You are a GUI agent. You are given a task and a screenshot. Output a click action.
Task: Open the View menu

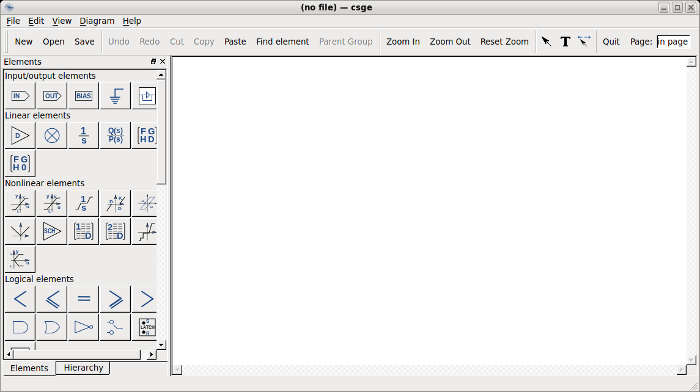coord(62,21)
